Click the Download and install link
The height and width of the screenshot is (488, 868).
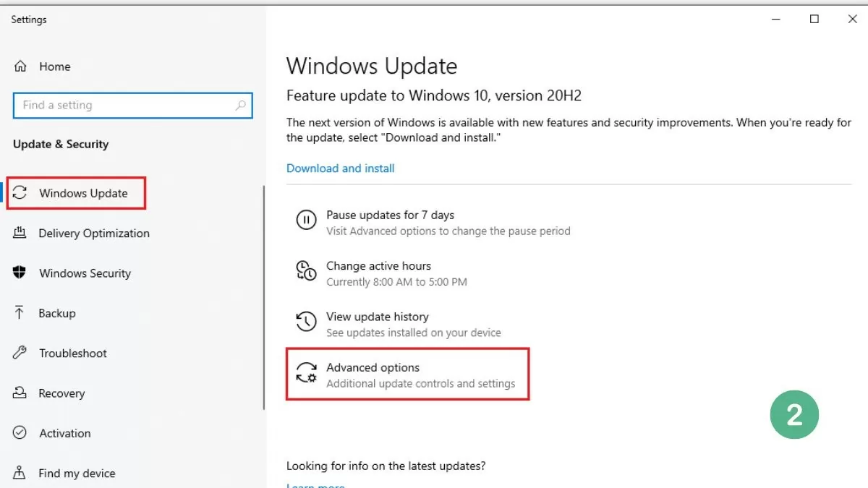[x=340, y=168]
